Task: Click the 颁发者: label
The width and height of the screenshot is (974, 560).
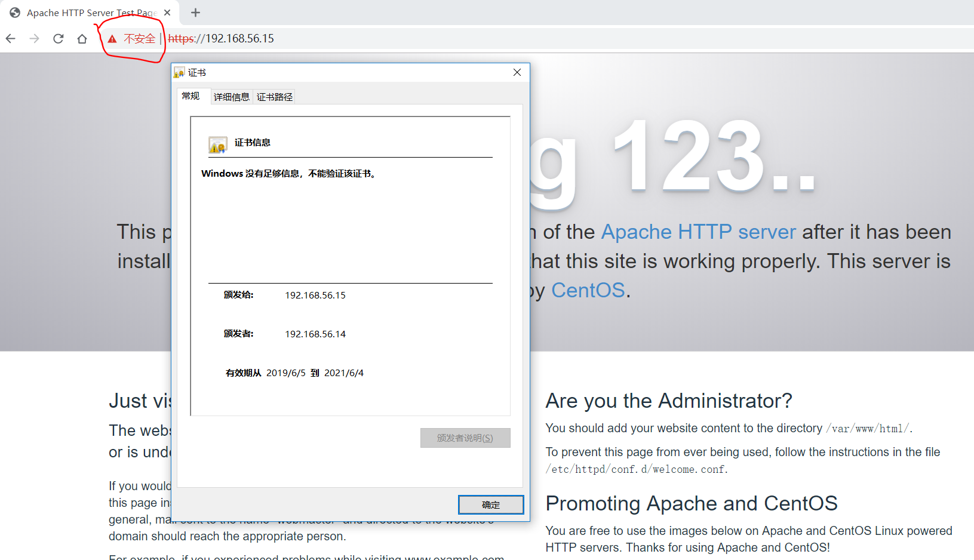Action: (x=238, y=334)
